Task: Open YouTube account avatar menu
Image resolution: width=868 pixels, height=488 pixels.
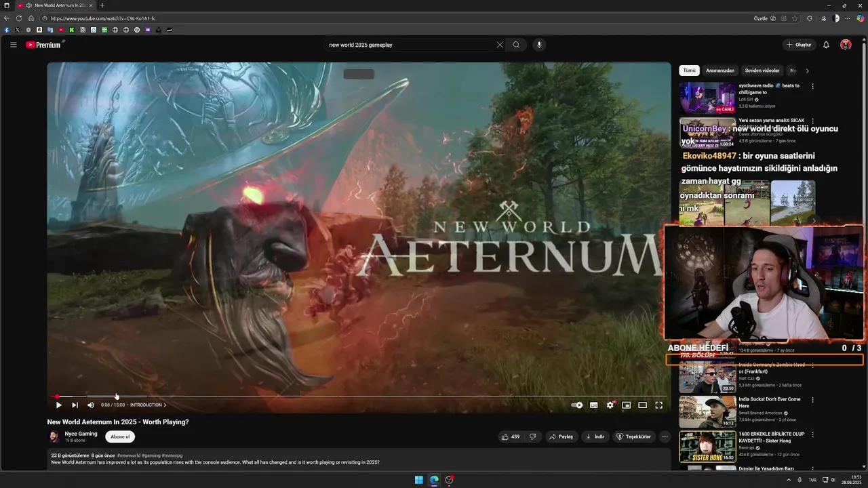Action: point(846,45)
